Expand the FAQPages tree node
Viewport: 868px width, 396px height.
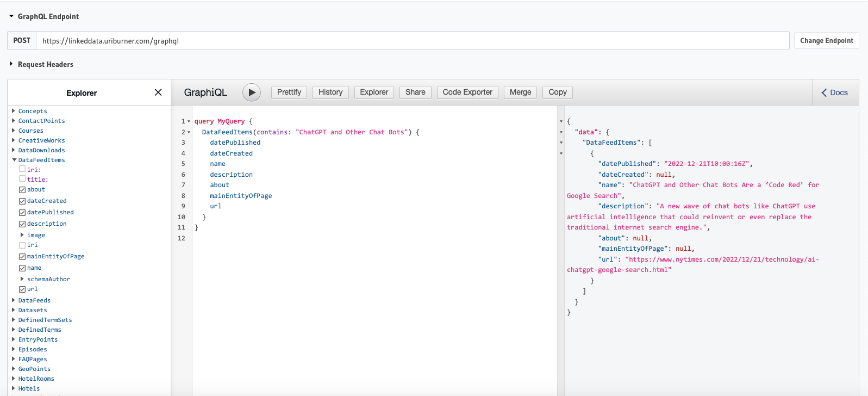[14, 359]
